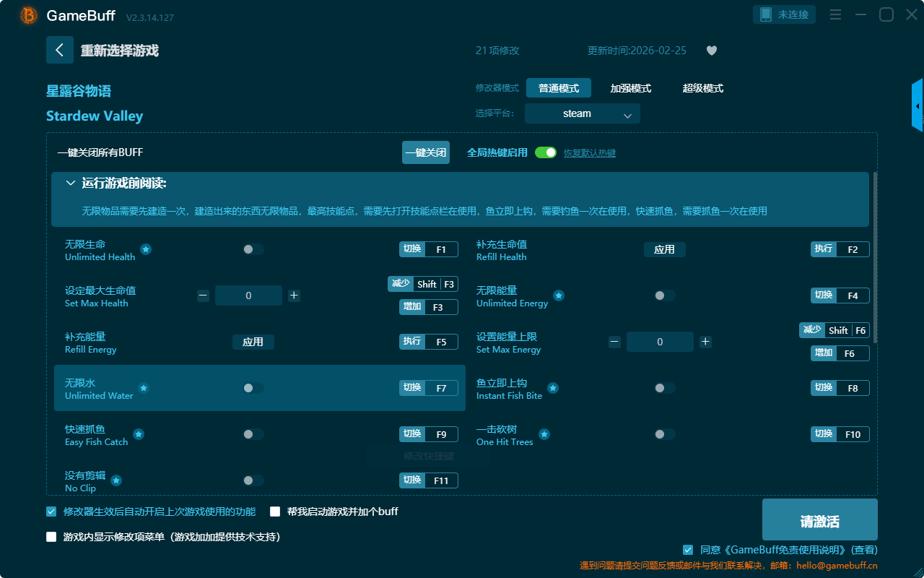Select the 超级模式 super mode tab
Screen dimensions: 924x578
click(702, 88)
